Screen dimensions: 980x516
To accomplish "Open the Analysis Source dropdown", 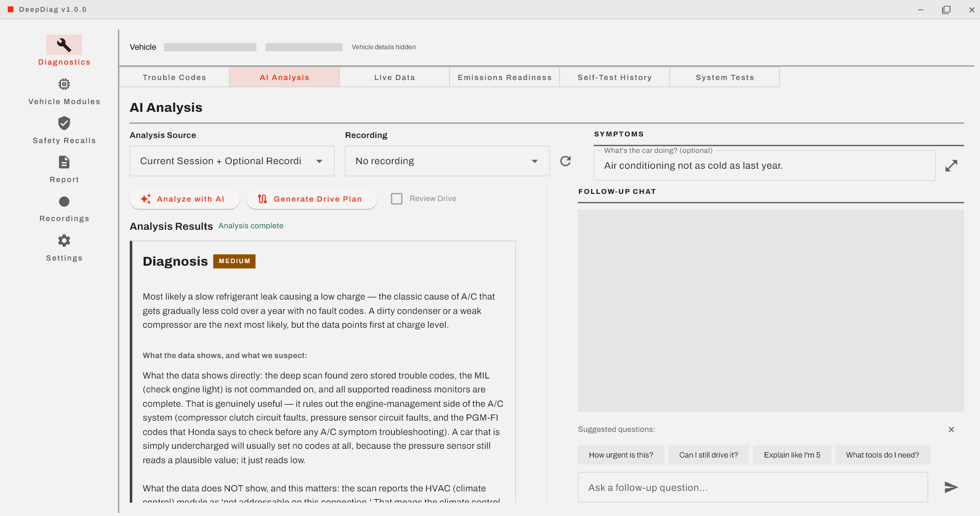I will pyautogui.click(x=232, y=161).
